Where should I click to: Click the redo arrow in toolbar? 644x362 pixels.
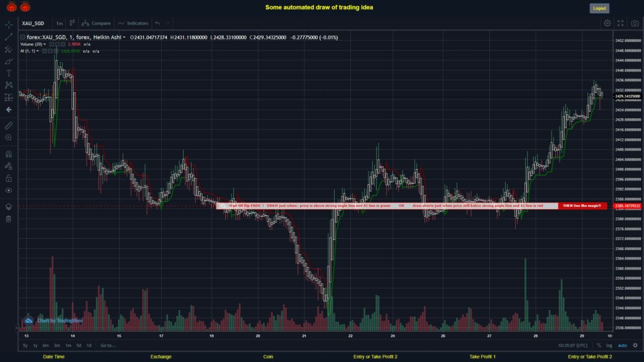point(167,23)
